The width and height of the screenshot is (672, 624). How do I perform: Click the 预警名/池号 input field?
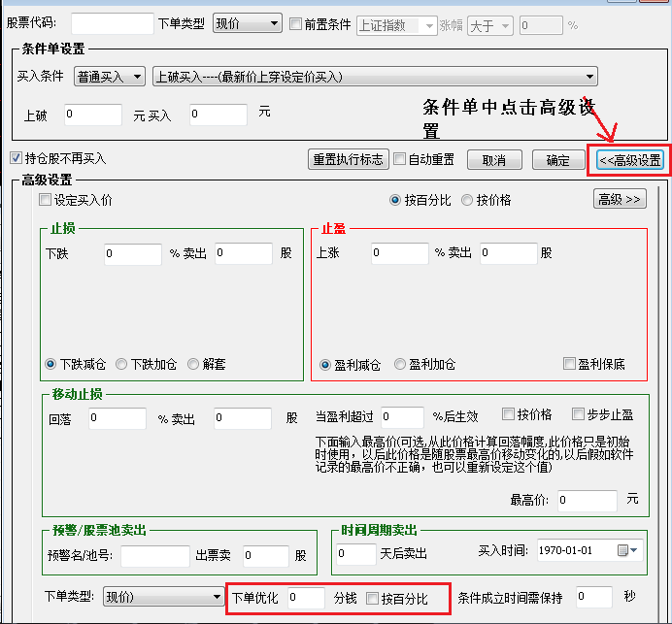point(155,556)
